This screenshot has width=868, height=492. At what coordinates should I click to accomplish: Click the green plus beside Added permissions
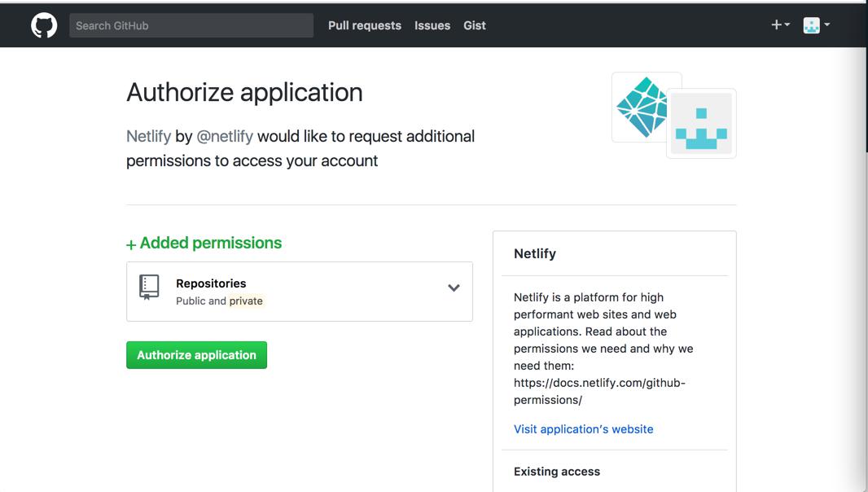129,243
